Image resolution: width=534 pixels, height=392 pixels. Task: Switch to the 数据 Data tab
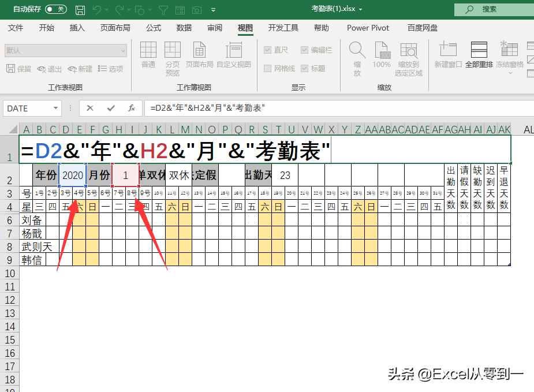(184, 28)
